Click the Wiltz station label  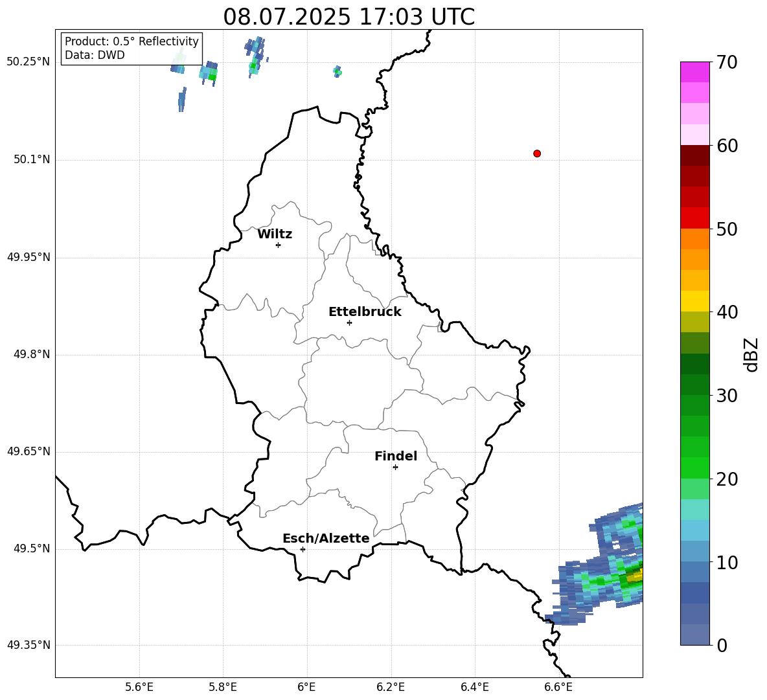click(x=275, y=234)
